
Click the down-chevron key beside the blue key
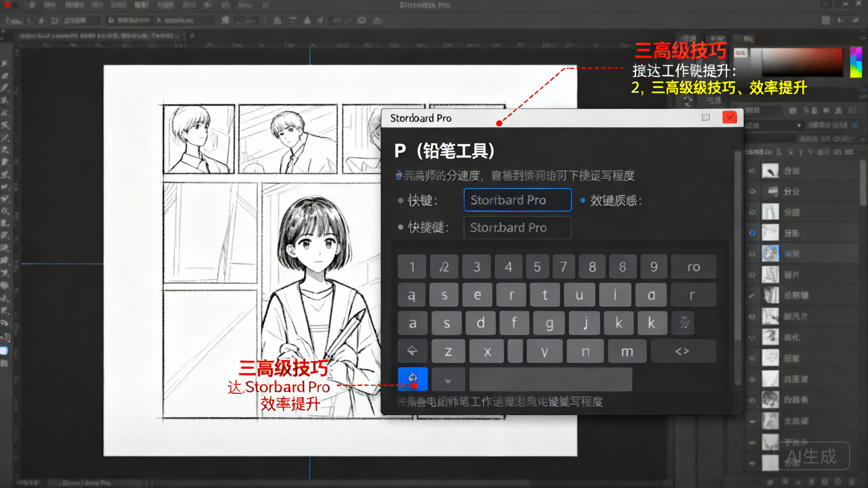(x=448, y=380)
